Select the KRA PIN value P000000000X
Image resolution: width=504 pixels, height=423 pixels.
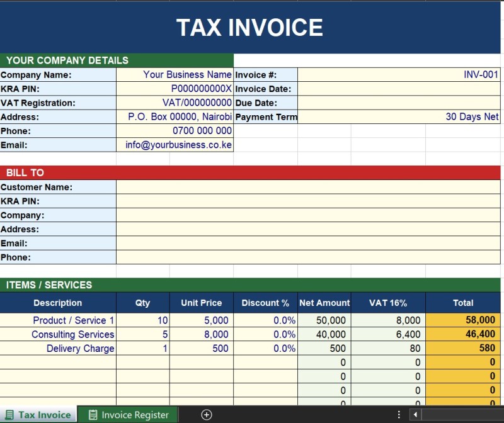pos(175,89)
